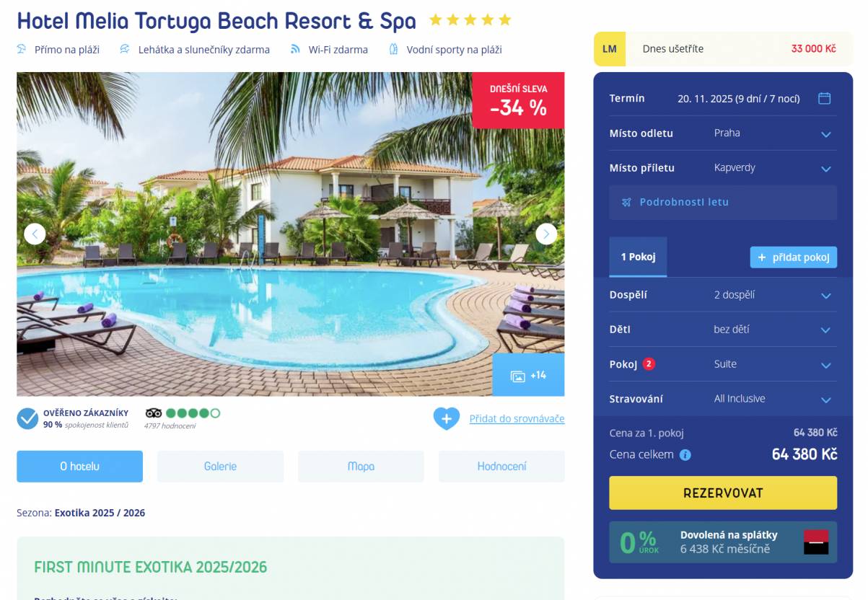Image resolution: width=868 pixels, height=600 pixels.
Task: Click the yellow REZERVOVAT button
Action: click(x=723, y=493)
